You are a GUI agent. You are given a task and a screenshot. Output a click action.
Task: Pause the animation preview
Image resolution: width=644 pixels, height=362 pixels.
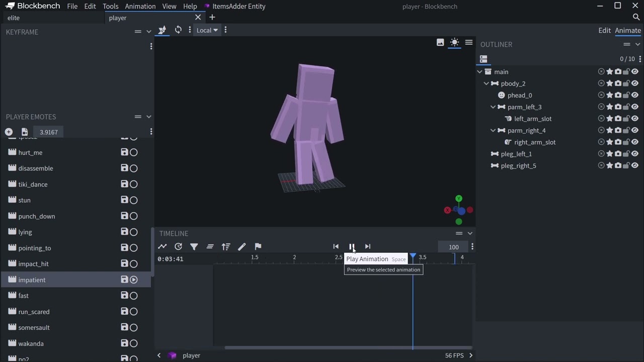(x=352, y=246)
